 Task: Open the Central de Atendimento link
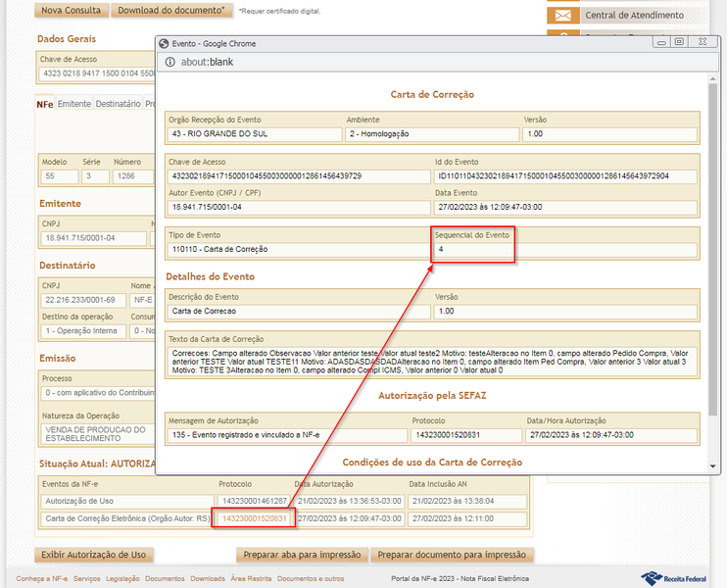[x=634, y=16]
